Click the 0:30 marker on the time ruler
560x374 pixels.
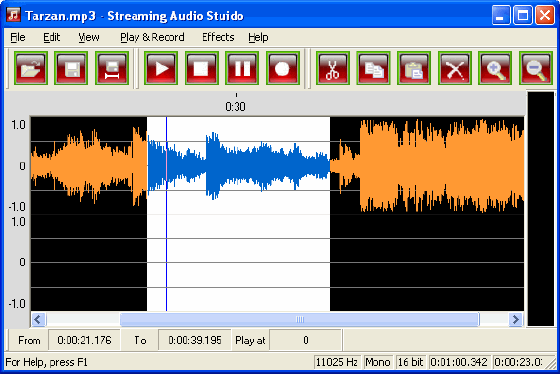click(236, 106)
